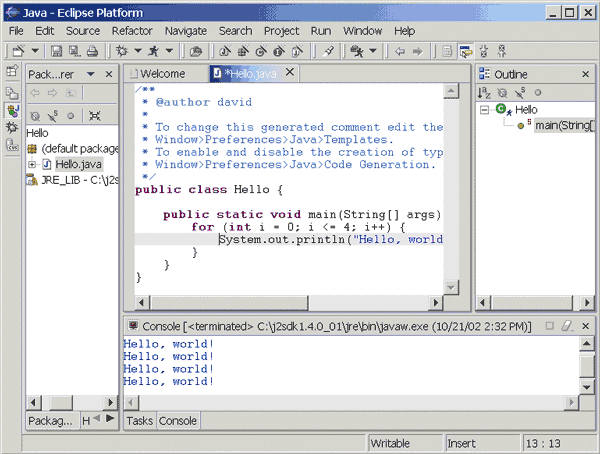This screenshot has width=600, height=454.
Task: Toggle Hide Non-Public Members in Outline
Action: tap(538, 93)
